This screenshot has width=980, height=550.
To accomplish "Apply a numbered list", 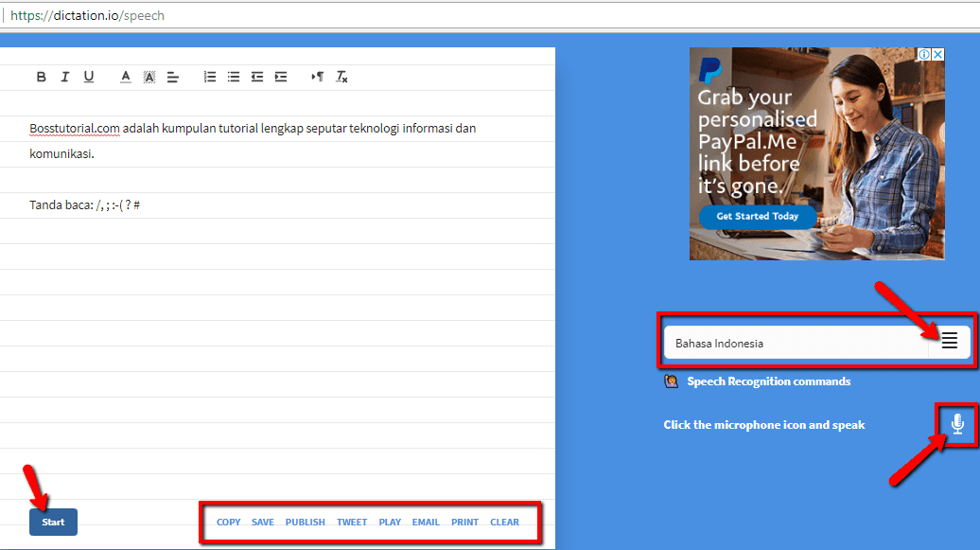I will pyautogui.click(x=209, y=77).
